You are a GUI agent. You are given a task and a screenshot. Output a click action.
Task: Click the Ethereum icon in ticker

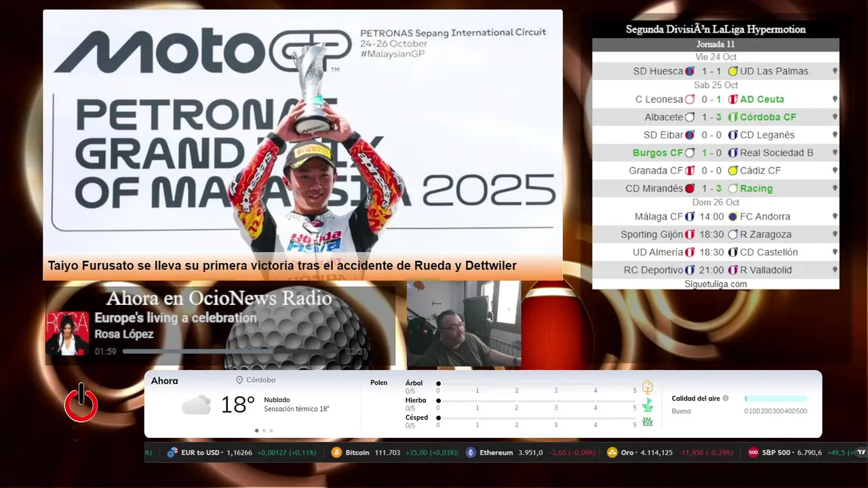(x=471, y=453)
